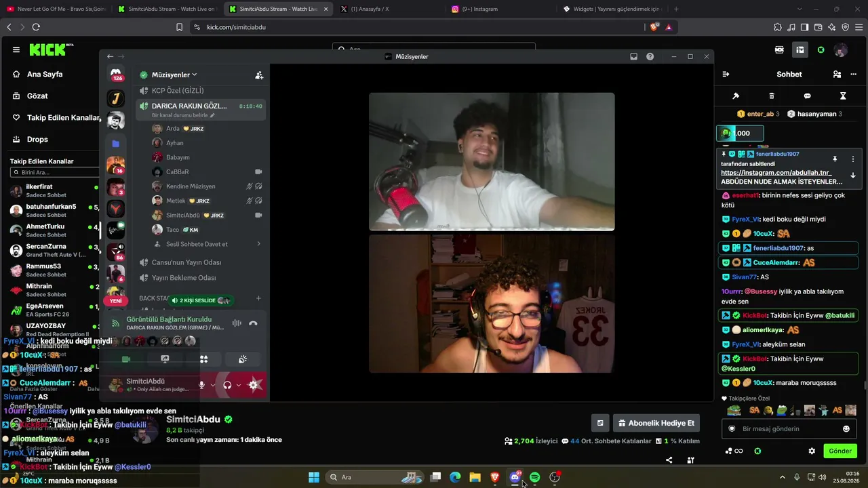The width and height of the screenshot is (868, 488).
Task: Clear chat with trash icon
Action: [x=772, y=96]
